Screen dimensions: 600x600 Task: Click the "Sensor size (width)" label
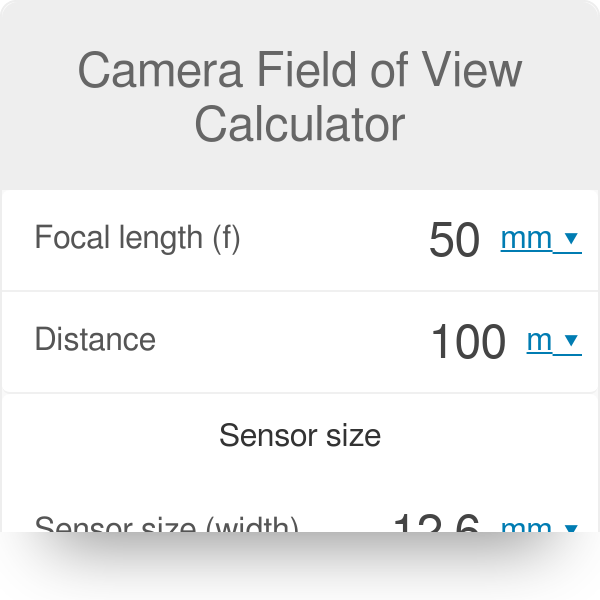click(166, 526)
